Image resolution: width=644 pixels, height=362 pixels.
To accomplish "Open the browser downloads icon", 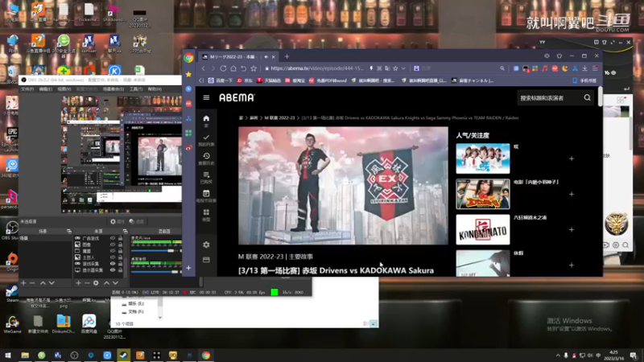I will 585,68.
